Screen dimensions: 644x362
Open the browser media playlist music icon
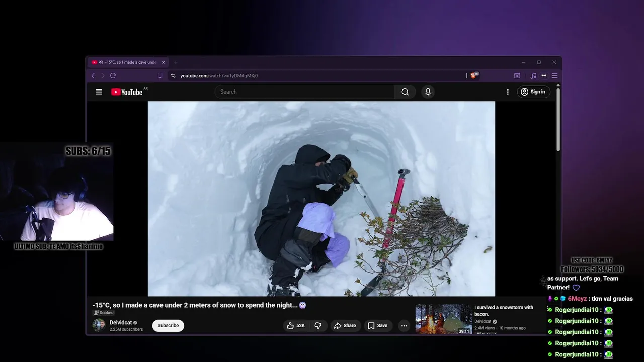tap(533, 76)
